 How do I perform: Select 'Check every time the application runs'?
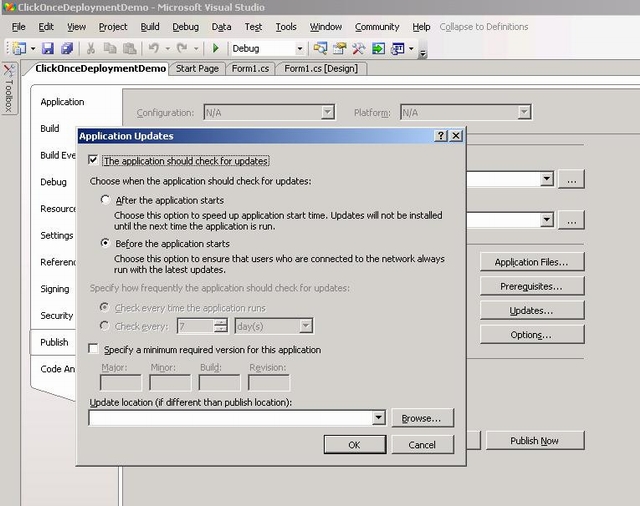[104, 307]
